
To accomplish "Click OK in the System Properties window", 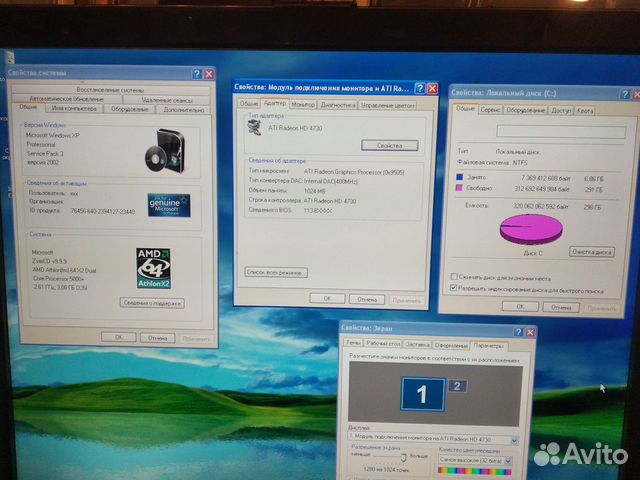I will tap(118, 337).
